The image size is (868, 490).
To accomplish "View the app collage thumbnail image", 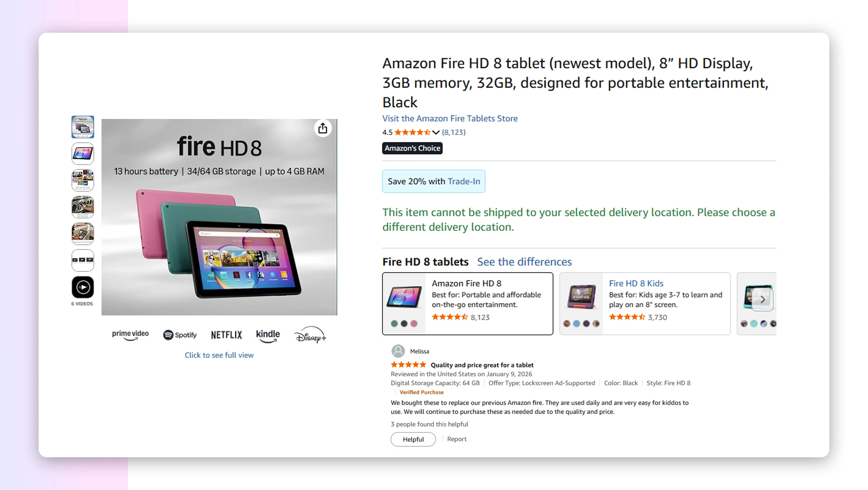I will pyautogui.click(x=83, y=180).
